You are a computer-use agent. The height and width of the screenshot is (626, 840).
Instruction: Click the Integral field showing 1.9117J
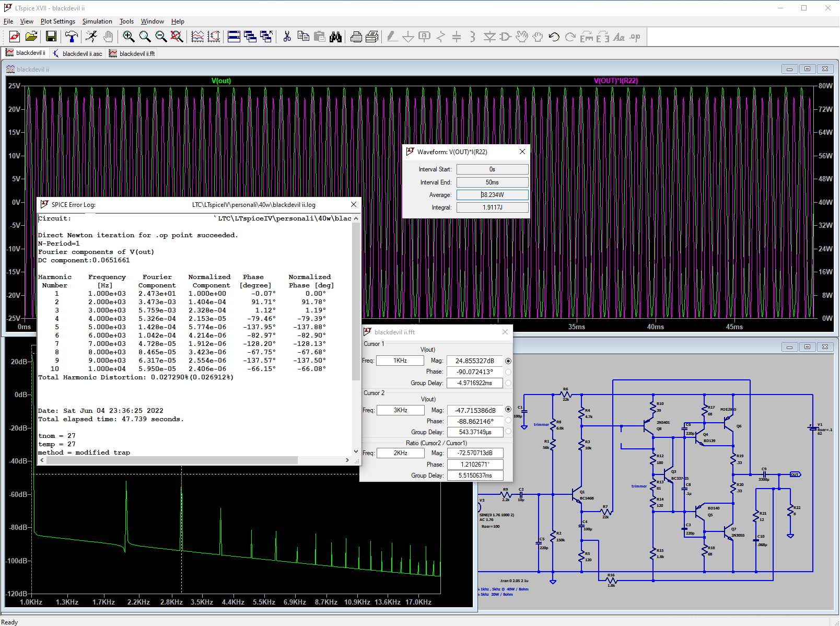pyautogui.click(x=492, y=207)
